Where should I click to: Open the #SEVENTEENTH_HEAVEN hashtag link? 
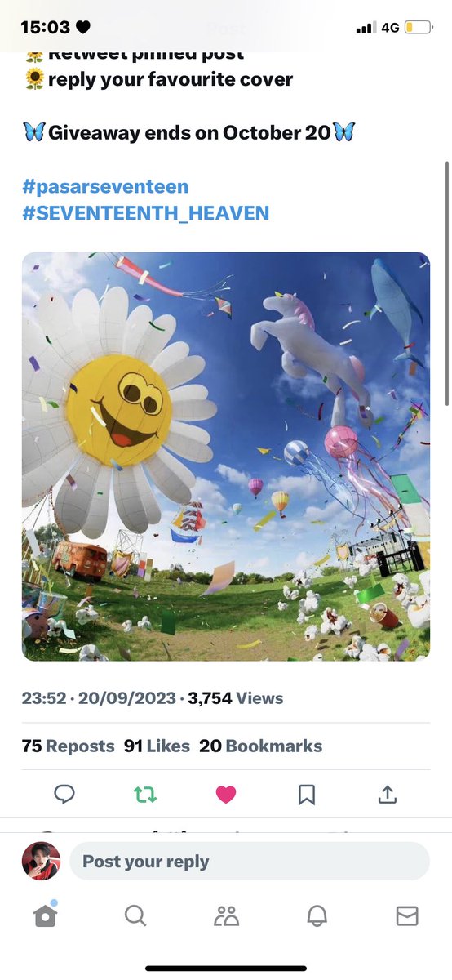tap(146, 213)
